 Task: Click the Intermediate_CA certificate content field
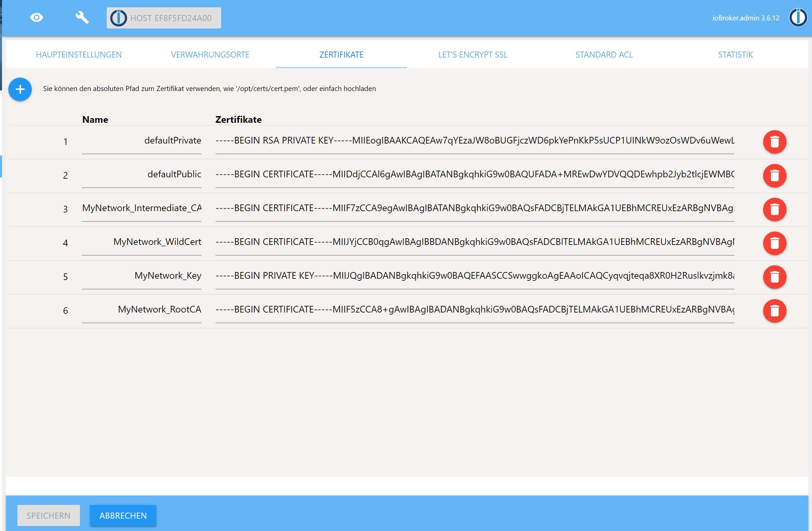point(474,208)
